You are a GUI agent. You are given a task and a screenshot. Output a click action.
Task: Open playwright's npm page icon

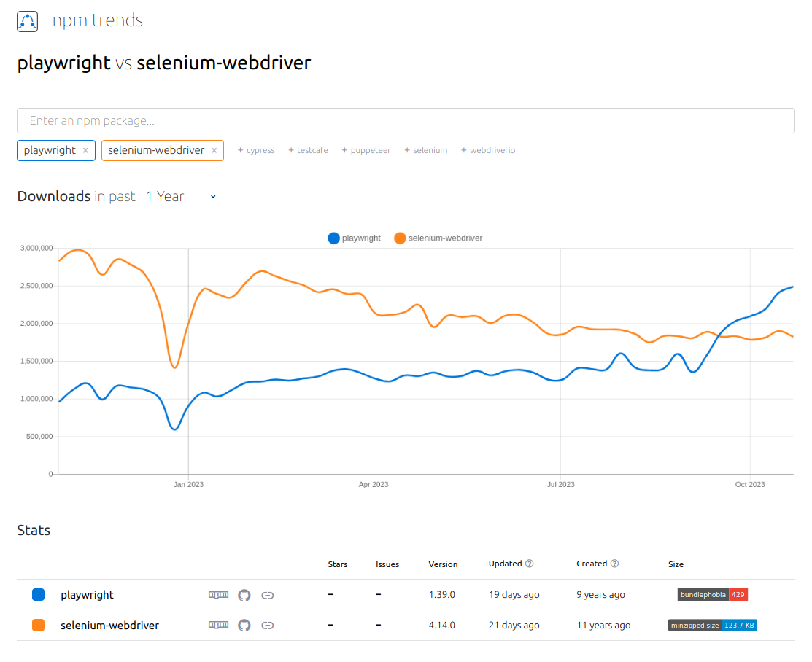click(x=218, y=595)
